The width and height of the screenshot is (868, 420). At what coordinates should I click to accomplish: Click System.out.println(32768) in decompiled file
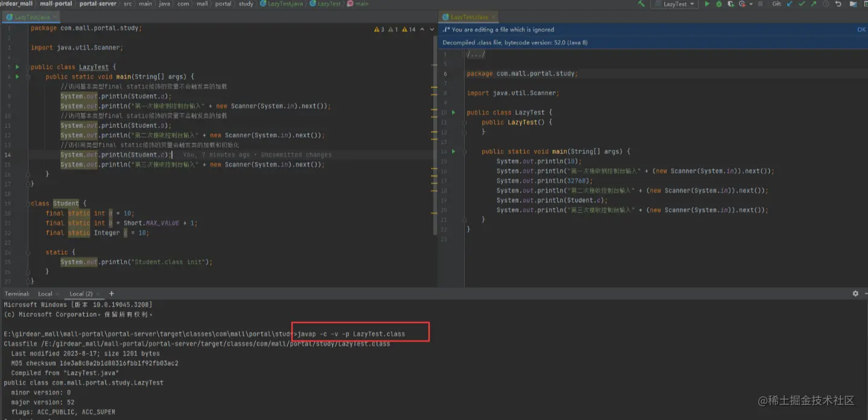point(544,180)
